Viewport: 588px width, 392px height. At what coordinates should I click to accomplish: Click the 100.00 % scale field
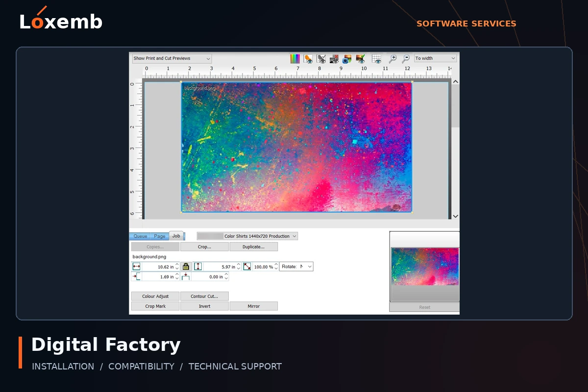pos(263,267)
